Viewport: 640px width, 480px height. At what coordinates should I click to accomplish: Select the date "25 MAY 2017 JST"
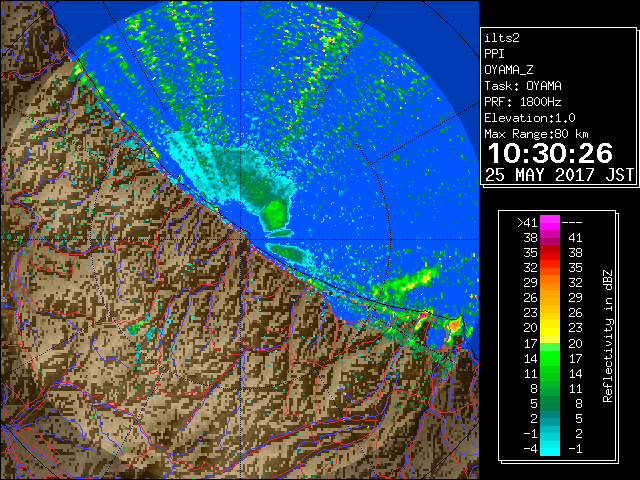tap(559, 175)
